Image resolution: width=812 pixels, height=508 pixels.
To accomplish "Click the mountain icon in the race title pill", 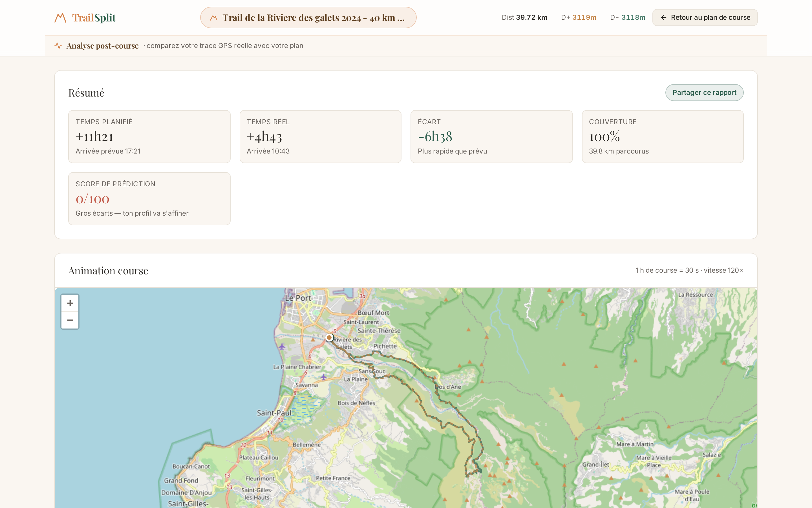I will [x=213, y=18].
